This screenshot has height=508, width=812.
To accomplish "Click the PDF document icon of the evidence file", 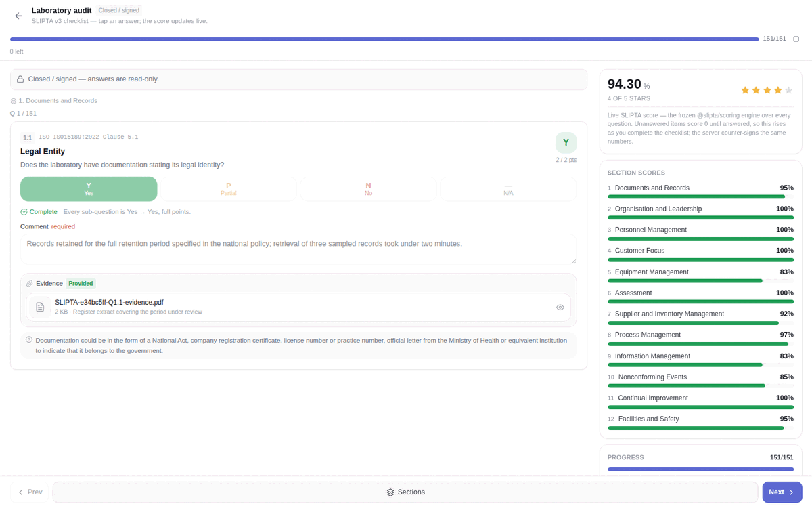I will (40, 307).
